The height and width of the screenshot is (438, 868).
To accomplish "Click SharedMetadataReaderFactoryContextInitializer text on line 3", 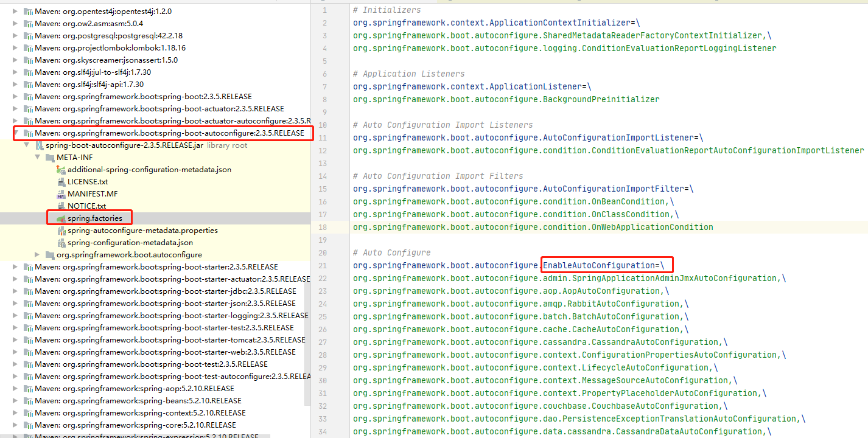I will tap(653, 35).
